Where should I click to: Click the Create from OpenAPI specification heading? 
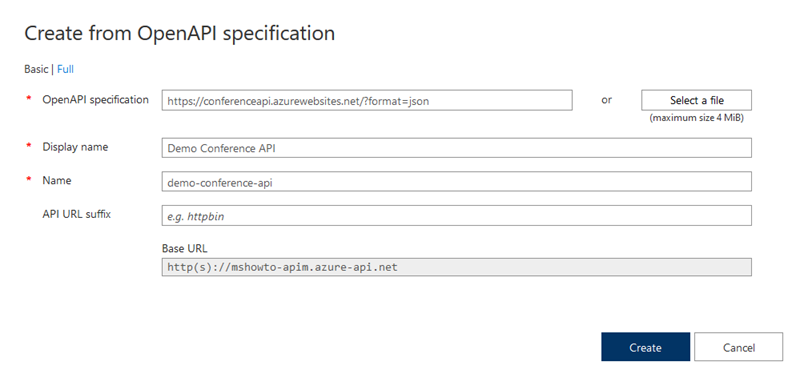[x=180, y=33]
